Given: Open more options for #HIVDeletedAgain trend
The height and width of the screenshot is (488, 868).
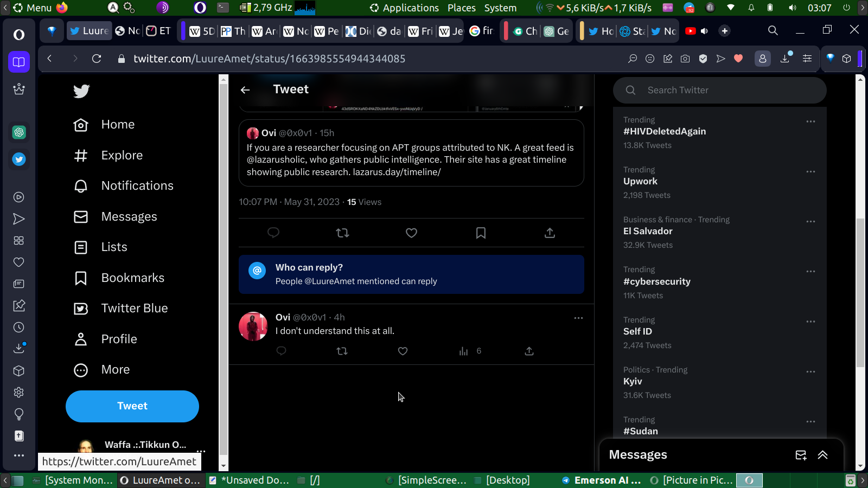Looking at the screenshot, I should click(810, 121).
